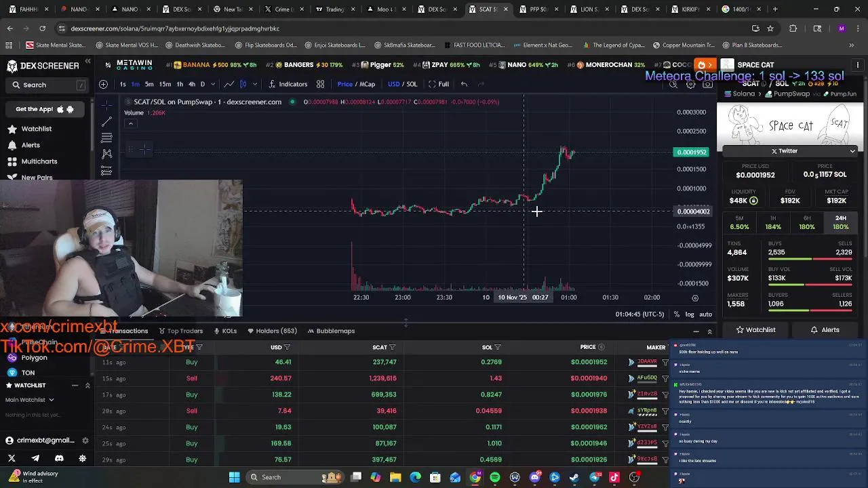The image size is (868, 488).
Task: Open the Fibonacci retracement tool
Action: click(x=106, y=138)
